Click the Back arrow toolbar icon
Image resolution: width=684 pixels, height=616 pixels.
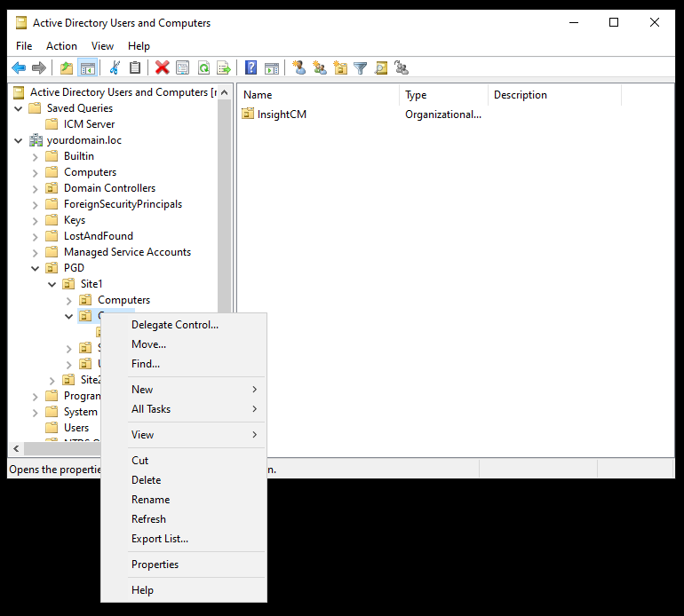[x=19, y=68]
